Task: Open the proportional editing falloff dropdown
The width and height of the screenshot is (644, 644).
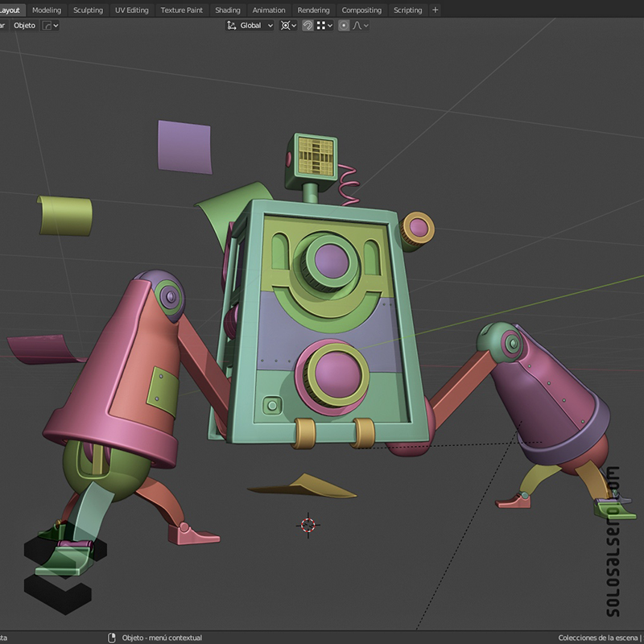Action: point(360,26)
